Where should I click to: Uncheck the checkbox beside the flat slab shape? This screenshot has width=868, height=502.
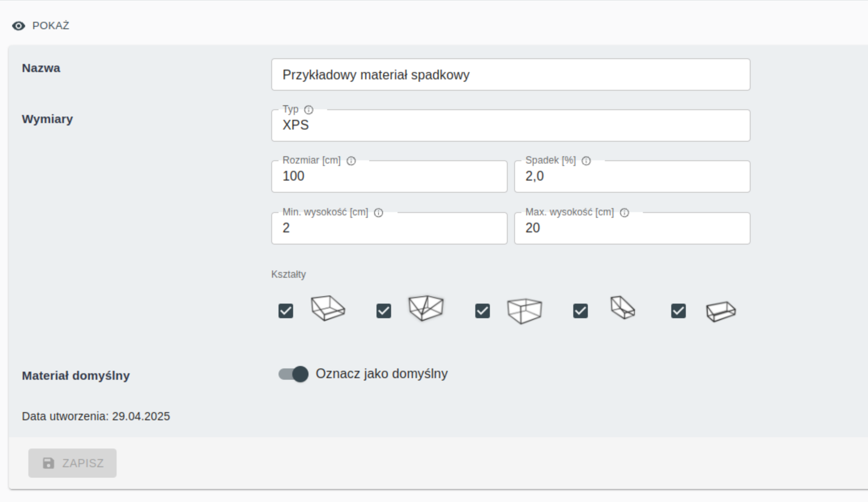679,311
